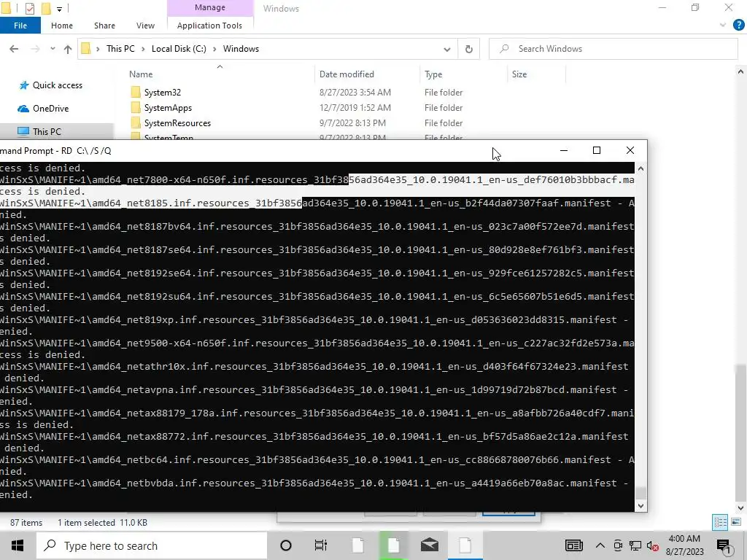Switch to details view icon in status bar
This screenshot has height=560, width=747.
click(x=720, y=522)
